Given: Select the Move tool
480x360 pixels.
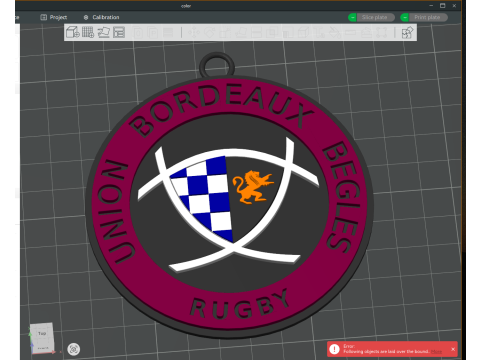Looking at the screenshot, I should (x=193, y=32).
